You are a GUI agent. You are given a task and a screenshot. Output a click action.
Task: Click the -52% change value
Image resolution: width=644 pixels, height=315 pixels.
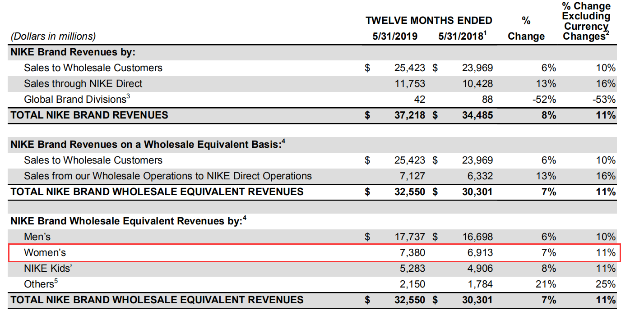tap(544, 99)
